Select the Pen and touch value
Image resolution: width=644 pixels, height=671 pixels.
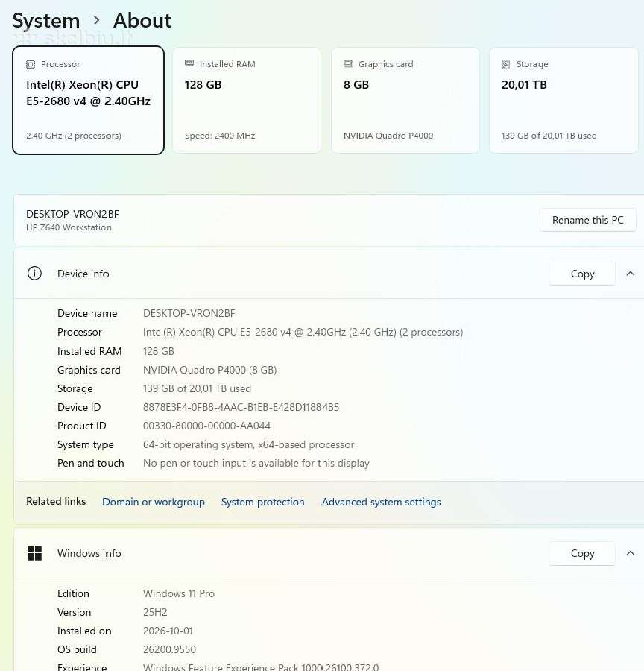coord(256,463)
